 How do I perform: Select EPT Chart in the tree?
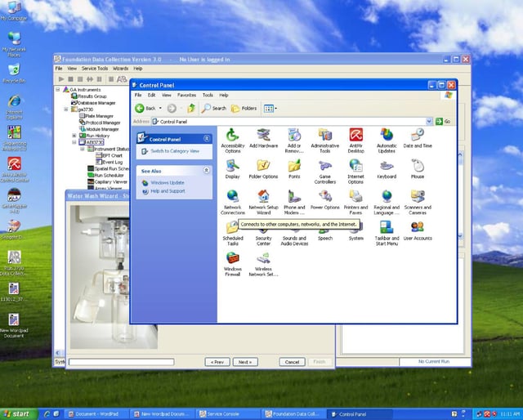109,155
